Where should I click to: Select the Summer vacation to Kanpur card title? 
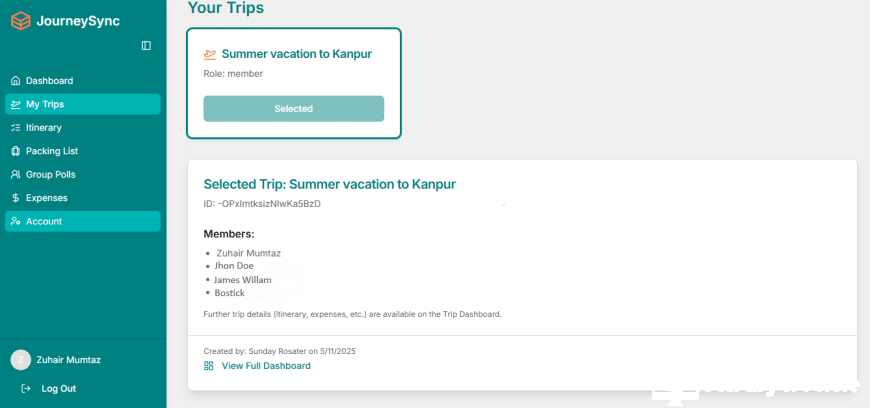[296, 54]
